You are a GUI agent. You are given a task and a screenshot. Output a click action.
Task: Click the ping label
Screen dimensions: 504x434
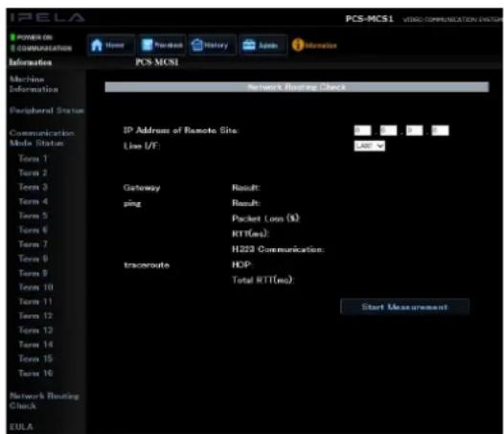pos(132,203)
